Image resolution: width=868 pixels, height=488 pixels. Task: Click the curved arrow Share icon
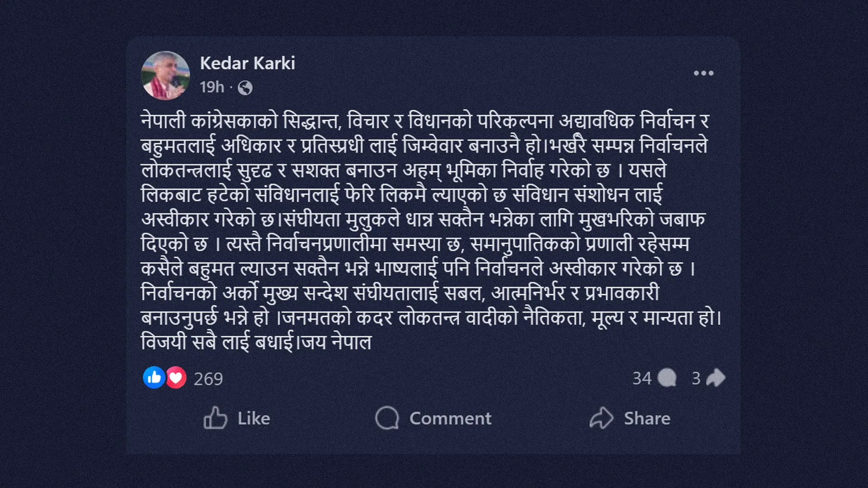tap(601, 418)
